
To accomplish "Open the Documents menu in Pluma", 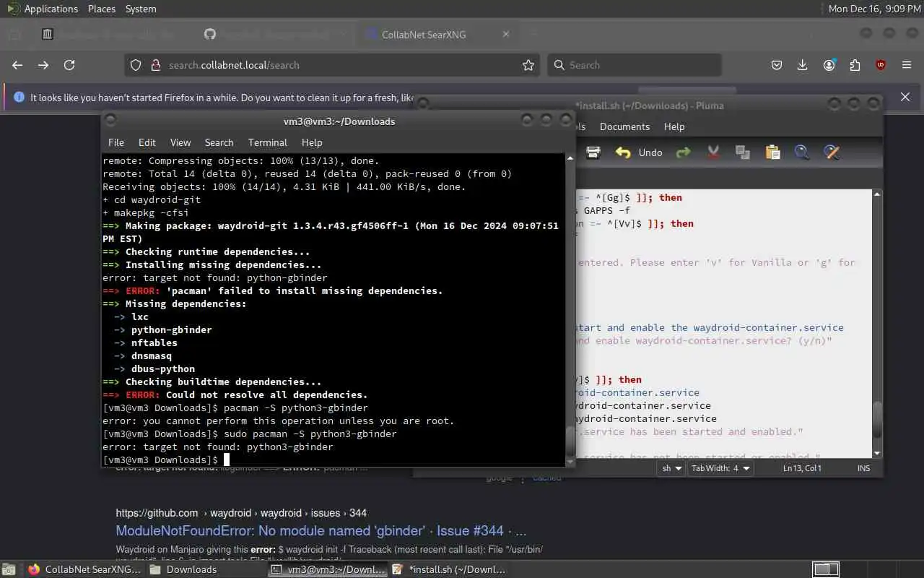I will 624,126.
